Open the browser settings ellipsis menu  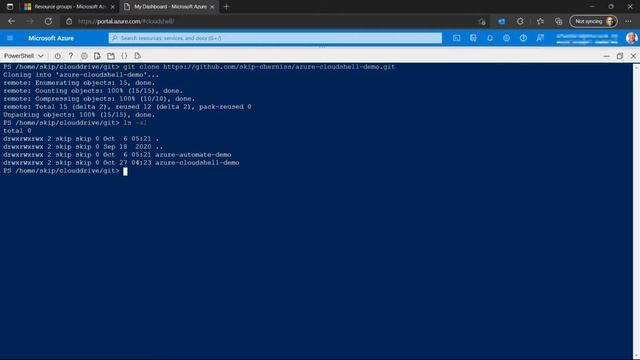(x=628, y=21)
